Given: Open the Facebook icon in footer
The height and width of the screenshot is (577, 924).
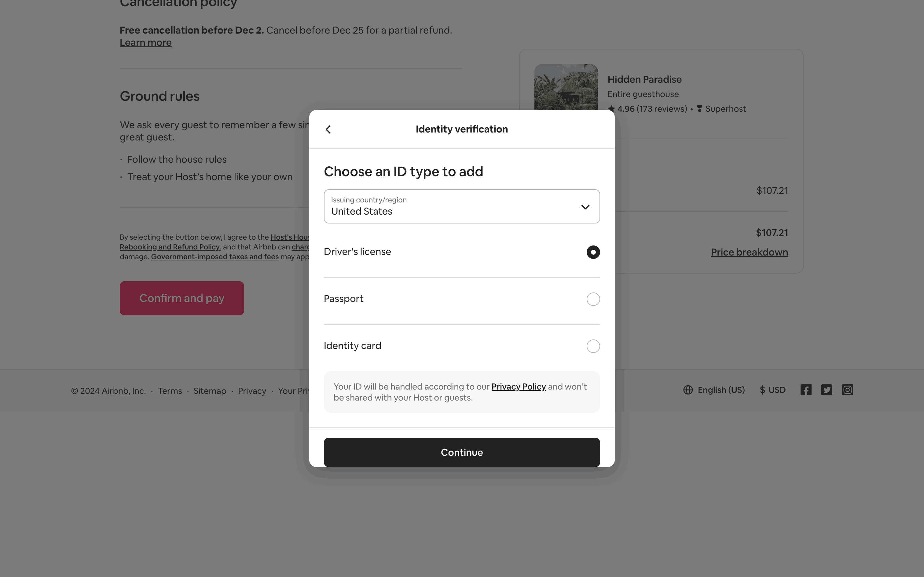Looking at the screenshot, I should tap(806, 390).
